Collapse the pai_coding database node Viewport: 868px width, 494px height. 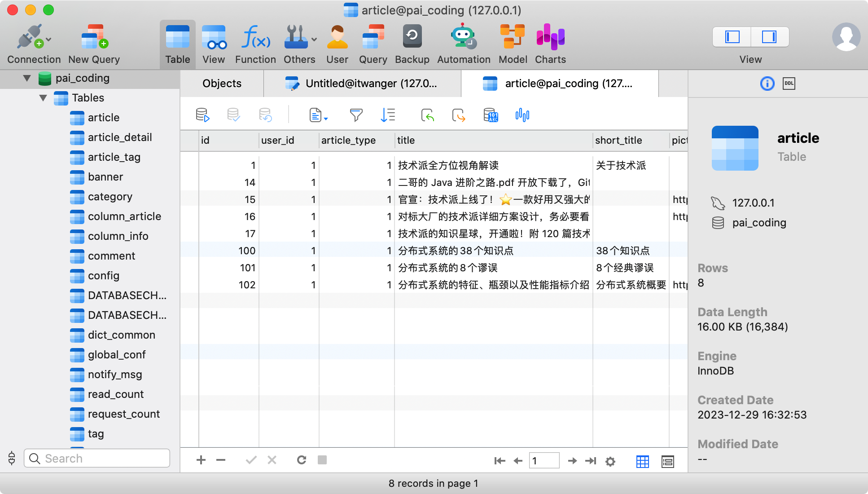point(27,78)
